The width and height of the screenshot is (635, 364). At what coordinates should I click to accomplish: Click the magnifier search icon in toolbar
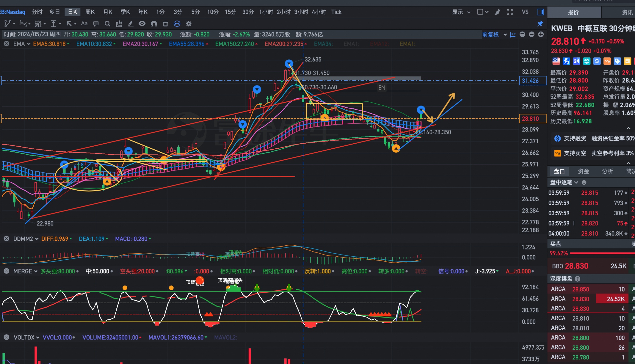pos(107,24)
